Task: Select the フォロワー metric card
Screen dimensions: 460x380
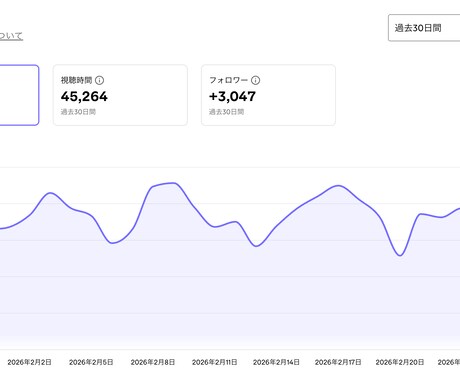Action: coord(268,95)
